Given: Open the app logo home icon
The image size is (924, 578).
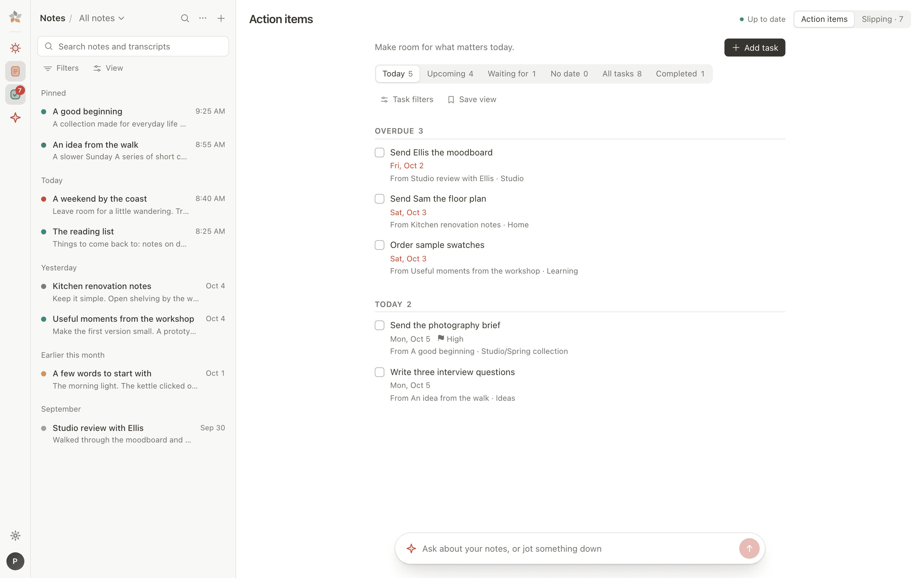Looking at the screenshot, I should pyautogui.click(x=15, y=17).
